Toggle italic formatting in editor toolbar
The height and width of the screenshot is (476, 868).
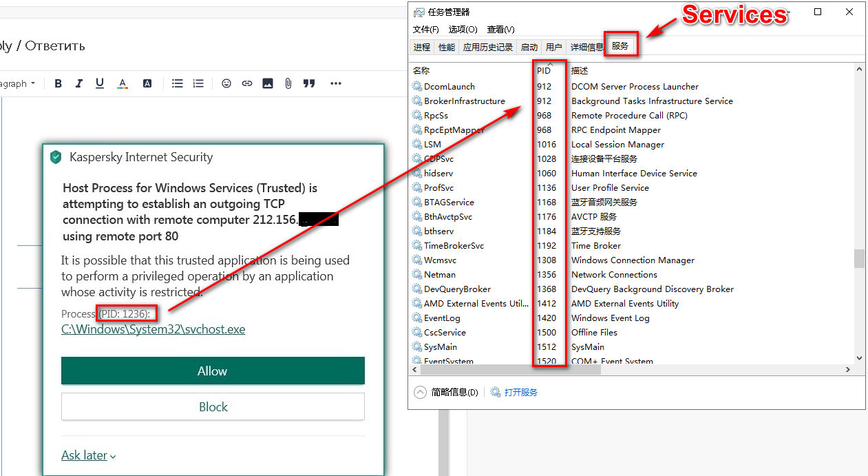(x=79, y=83)
